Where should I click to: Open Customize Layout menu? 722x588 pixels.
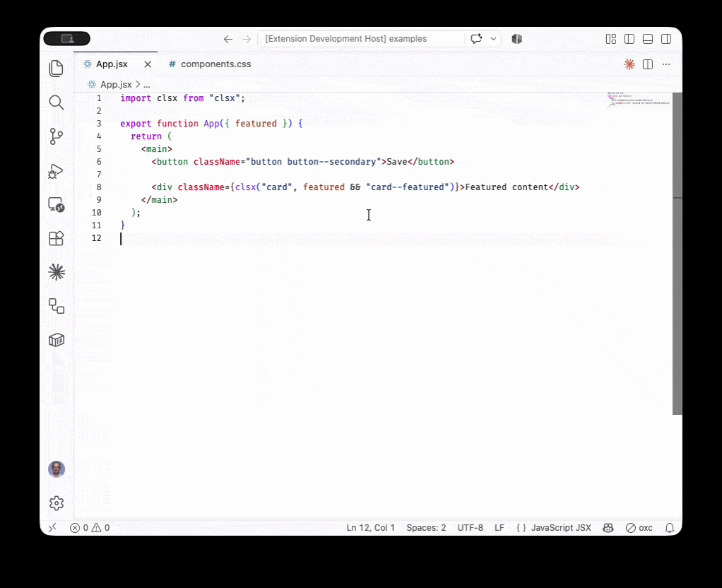(x=611, y=39)
